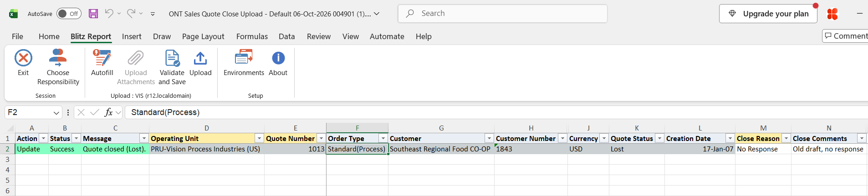Click the Upload arrow icon

(200, 58)
